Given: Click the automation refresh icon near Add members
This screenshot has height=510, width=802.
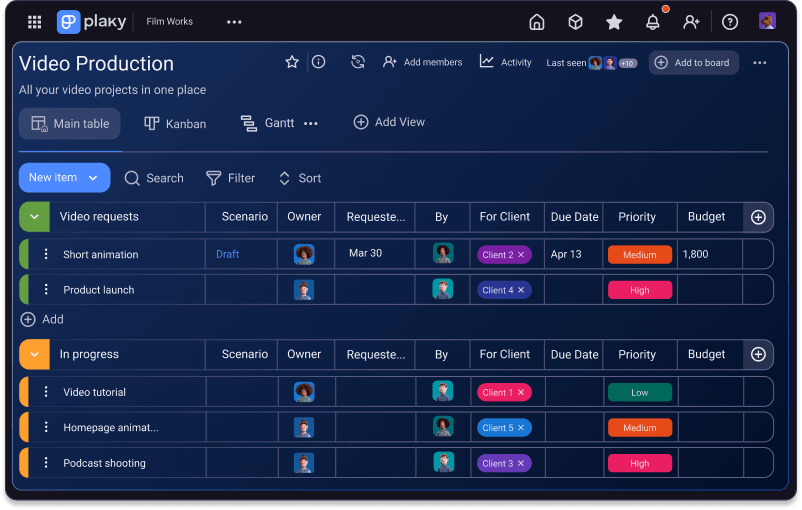Looking at the screenshot, I should click(x=358, y=62).
